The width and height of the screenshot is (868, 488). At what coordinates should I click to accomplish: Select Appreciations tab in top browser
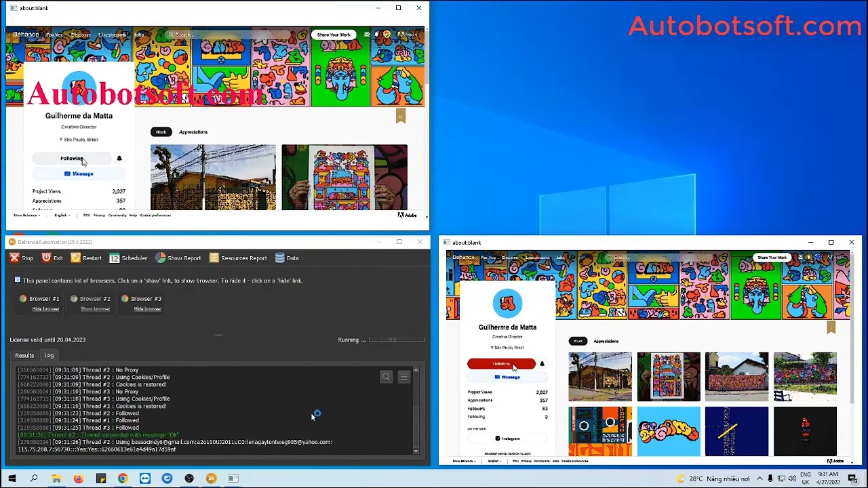193,132
